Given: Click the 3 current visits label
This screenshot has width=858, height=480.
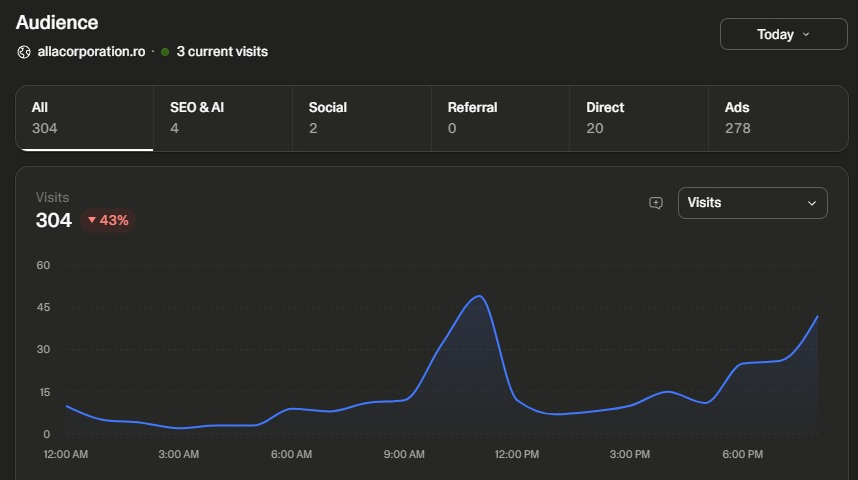Looking at the screenshot, I should tap(222, 52).
